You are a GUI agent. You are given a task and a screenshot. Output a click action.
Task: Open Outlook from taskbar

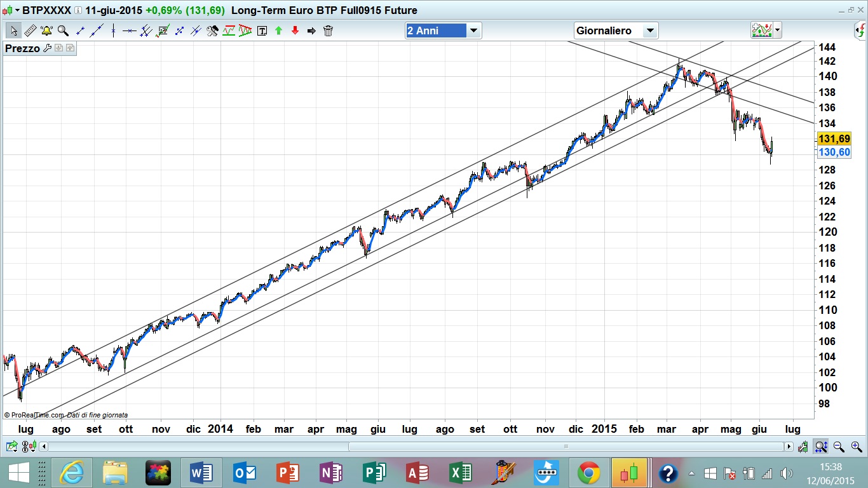[245, 473]
